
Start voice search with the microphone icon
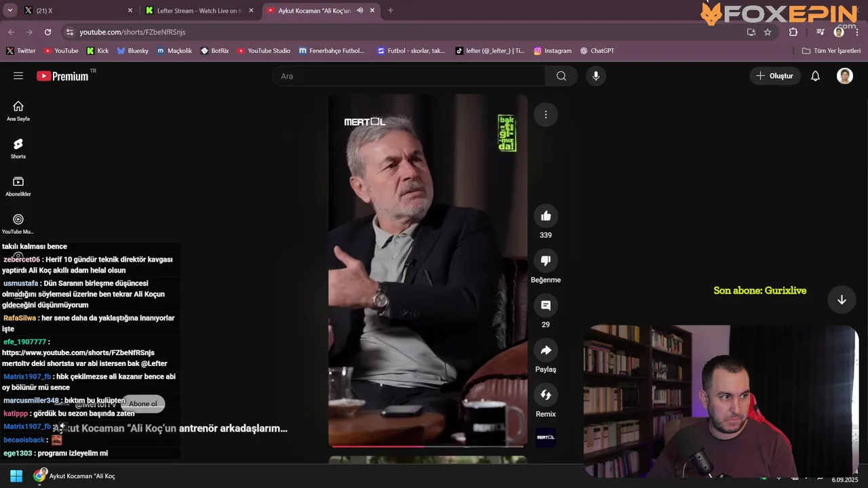596,76
